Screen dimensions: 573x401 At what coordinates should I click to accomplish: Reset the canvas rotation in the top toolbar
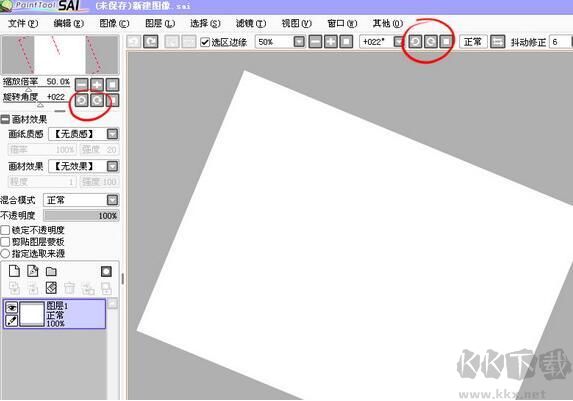(446, 42)
